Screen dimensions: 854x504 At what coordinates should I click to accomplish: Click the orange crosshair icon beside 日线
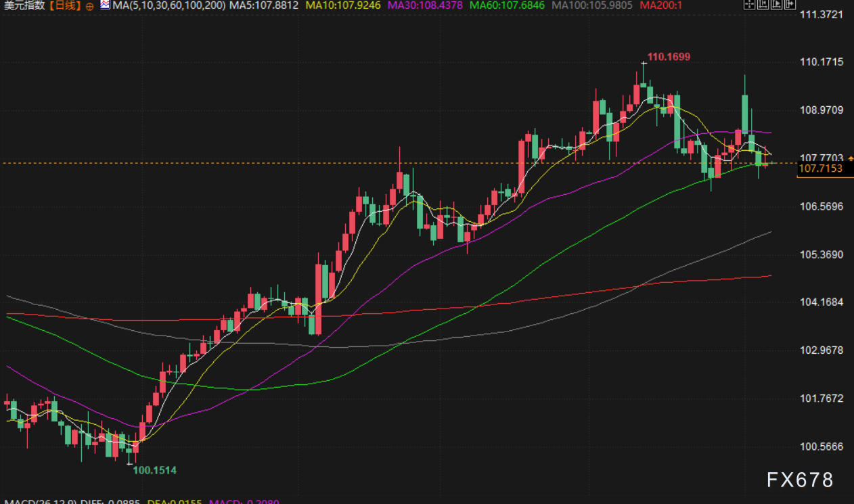(90, 6)
